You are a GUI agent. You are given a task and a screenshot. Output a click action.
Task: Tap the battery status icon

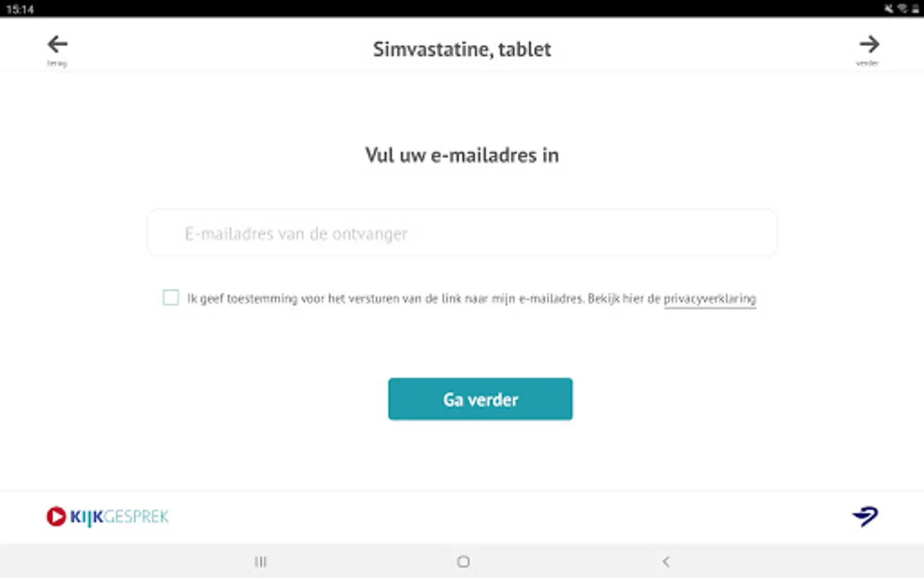(915, 8)
